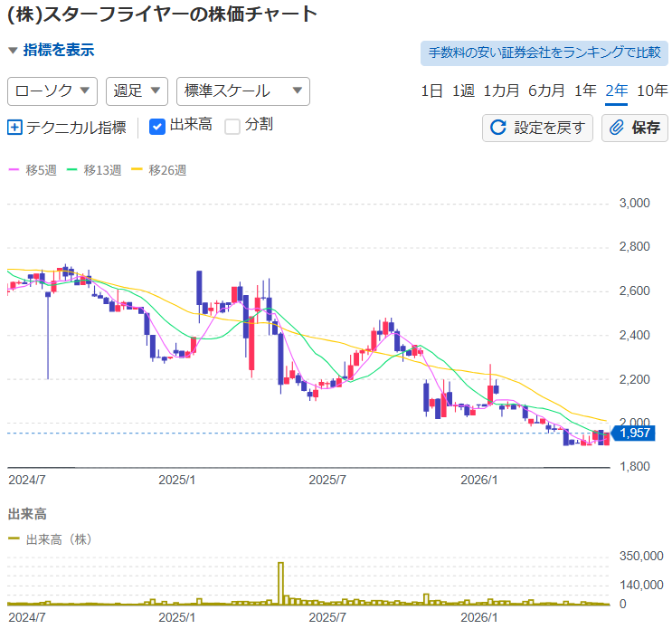This screenshot has height=629, width=672.
Task: Enable the 分割 checkbox
Action: pos(232,127)
